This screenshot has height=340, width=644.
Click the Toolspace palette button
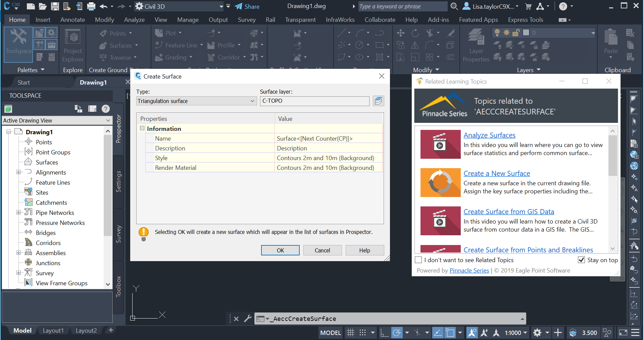coord(18,45)
